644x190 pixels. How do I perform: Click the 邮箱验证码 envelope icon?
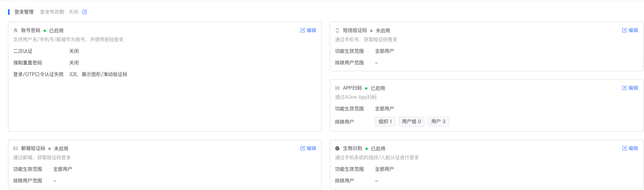click(x=16, y=148)
